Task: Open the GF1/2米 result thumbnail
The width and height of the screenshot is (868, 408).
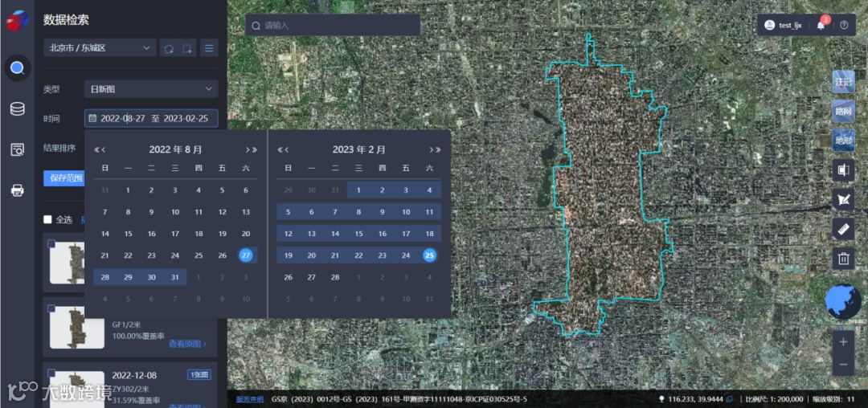Action: click(x=77, y=328)
